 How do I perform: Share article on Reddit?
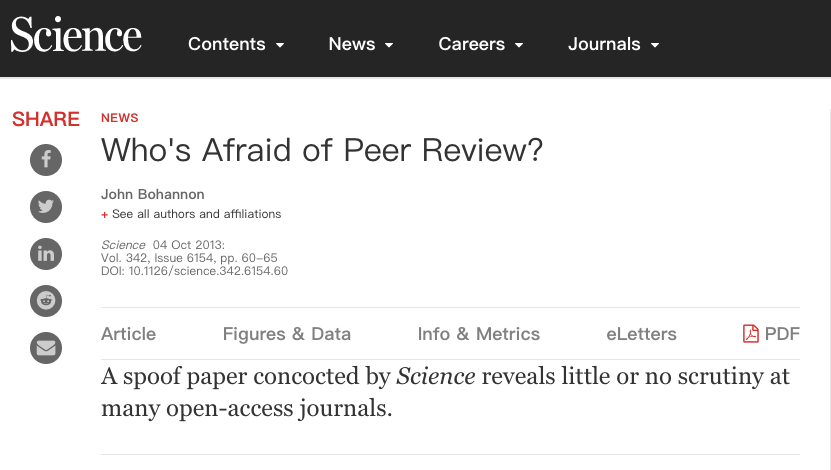(46, 301)
